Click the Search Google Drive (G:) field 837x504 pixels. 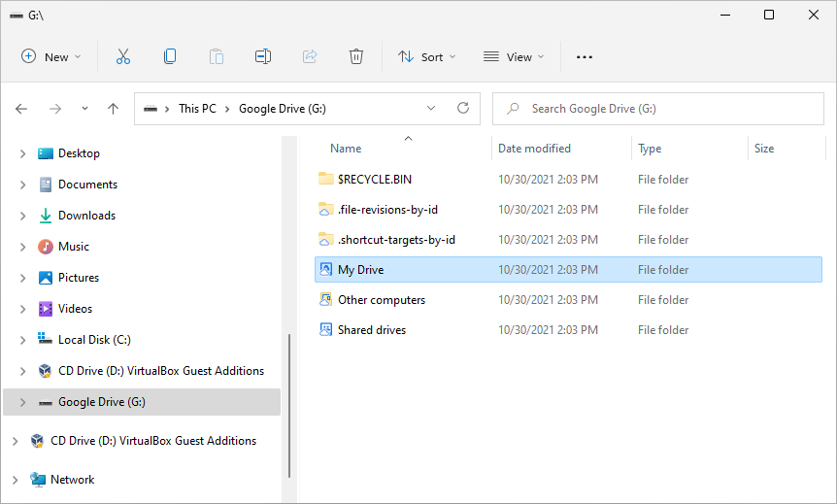tap(658, 109)
